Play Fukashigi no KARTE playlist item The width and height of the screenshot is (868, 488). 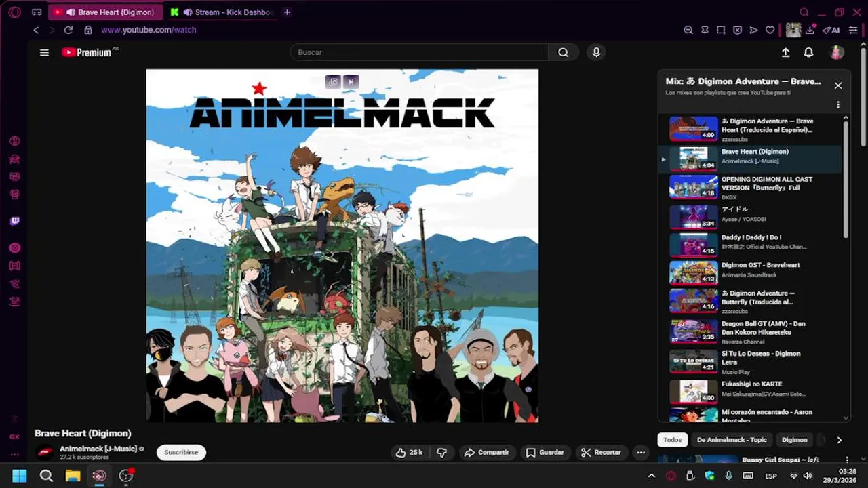(749, 391)
